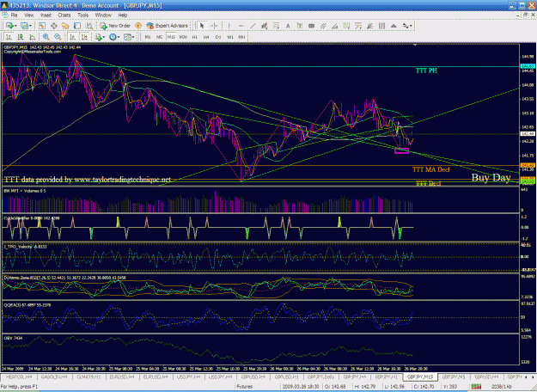Image resolution: width=537 pixels, height=392 pixels.
Task: Click the chart shift triangle marker
Action: coord(415,45)
